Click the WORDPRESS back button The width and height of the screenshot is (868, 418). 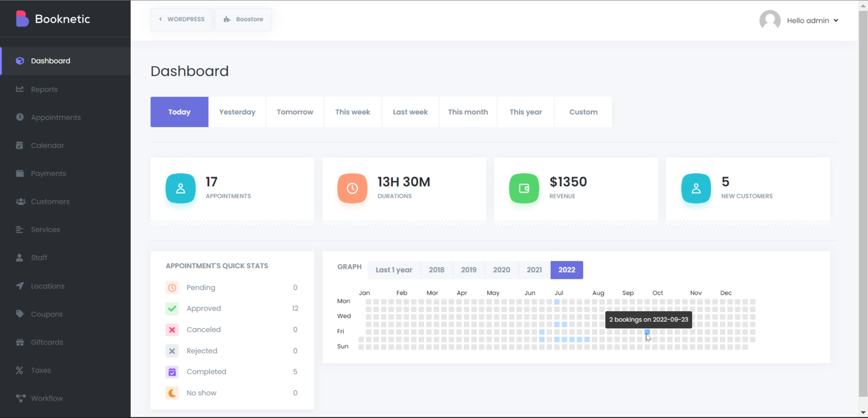point(181,19)
